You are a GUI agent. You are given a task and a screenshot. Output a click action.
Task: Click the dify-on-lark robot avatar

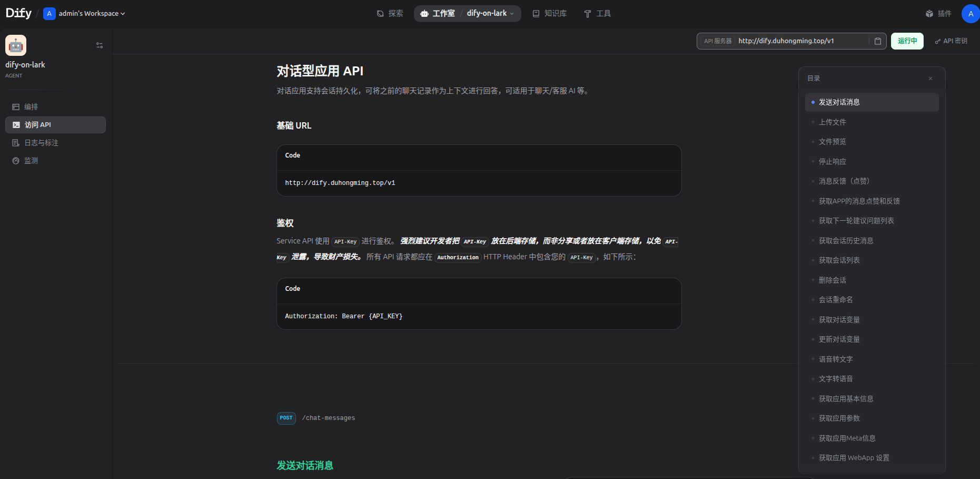click(16, 45)
